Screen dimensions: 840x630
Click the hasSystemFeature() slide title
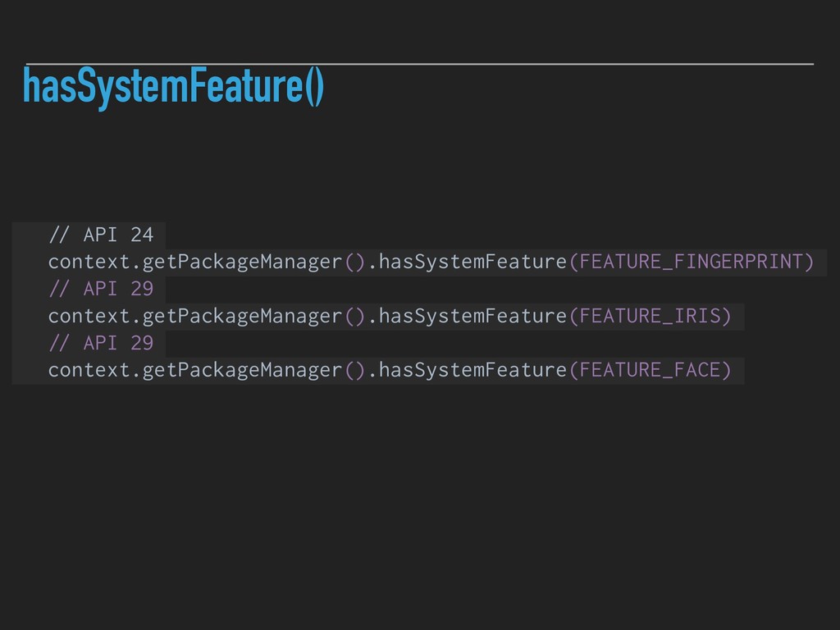(x=173, y=87)
